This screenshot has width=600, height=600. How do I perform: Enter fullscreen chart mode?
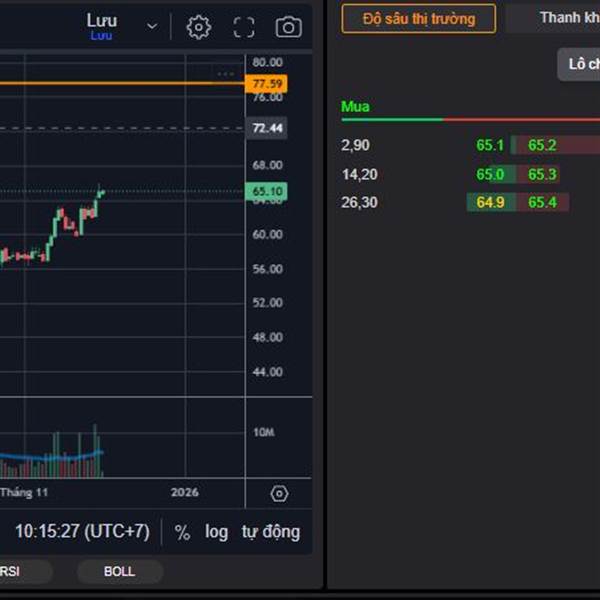click(244, 27)
